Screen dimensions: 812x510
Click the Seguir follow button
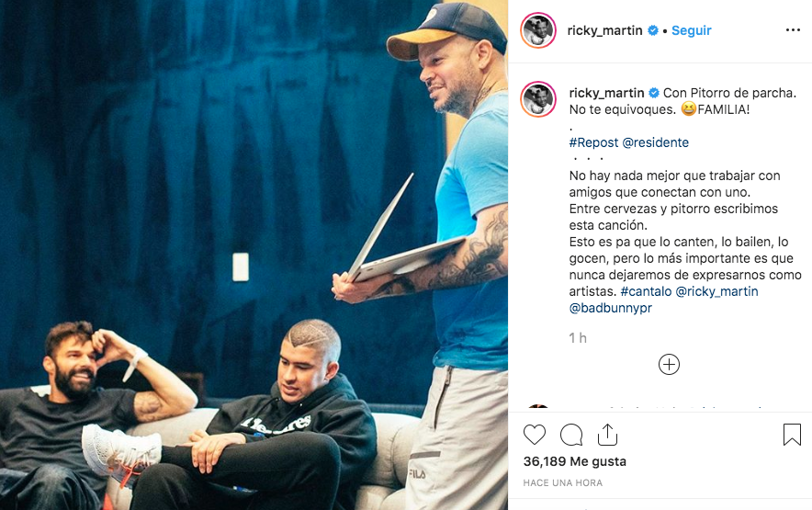coord(692,30)
